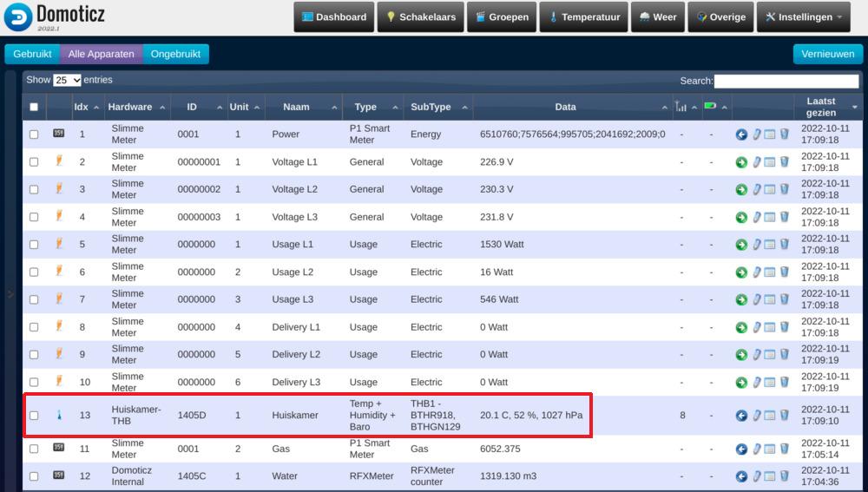This screenshot has height=492, width=868.
Task: Expand the collapsed left side panel arrow
Action: [10, 294]
